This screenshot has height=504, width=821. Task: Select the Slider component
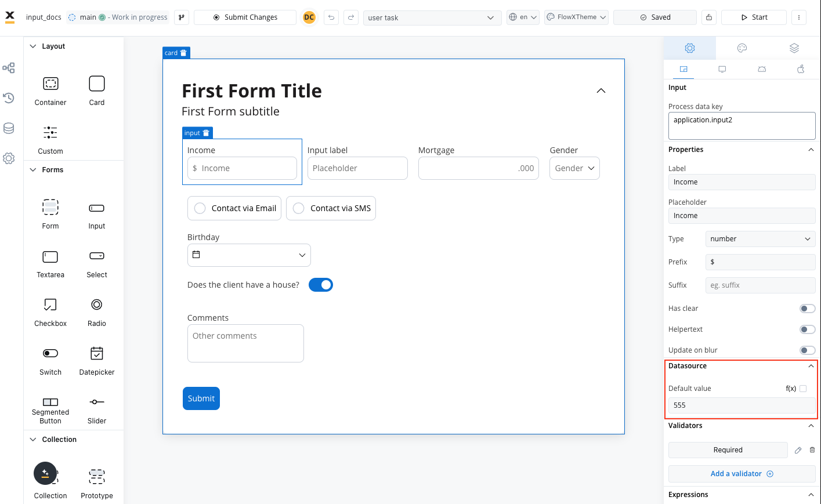click(97, 409)
